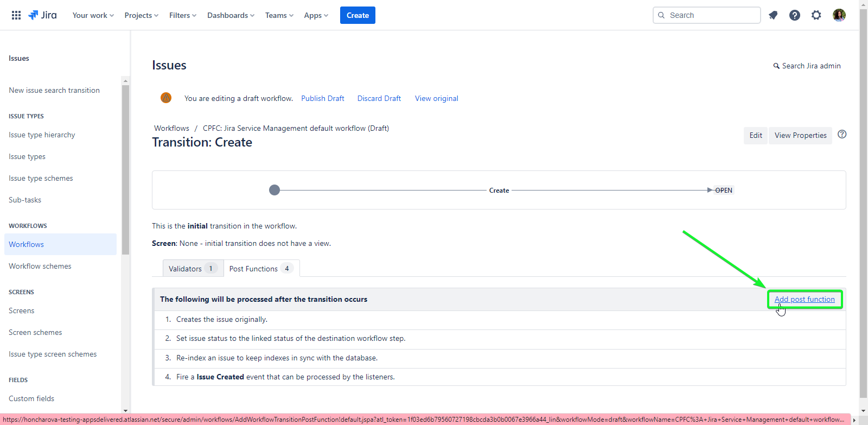
Task: Open the Dashboards dropdown
Action: click(231, 15)
